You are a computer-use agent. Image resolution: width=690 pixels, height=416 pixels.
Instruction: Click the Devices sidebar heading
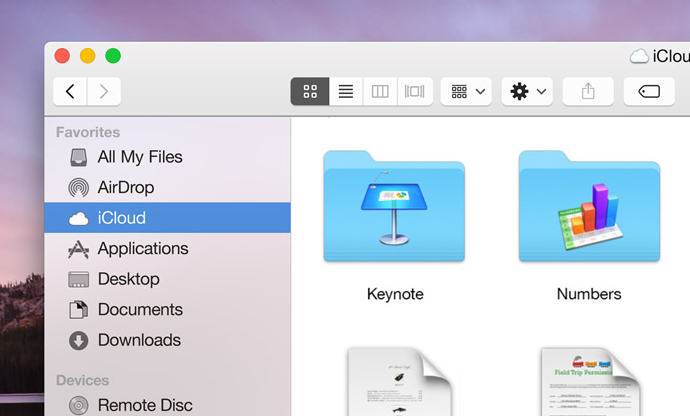(x=82, y=380)
